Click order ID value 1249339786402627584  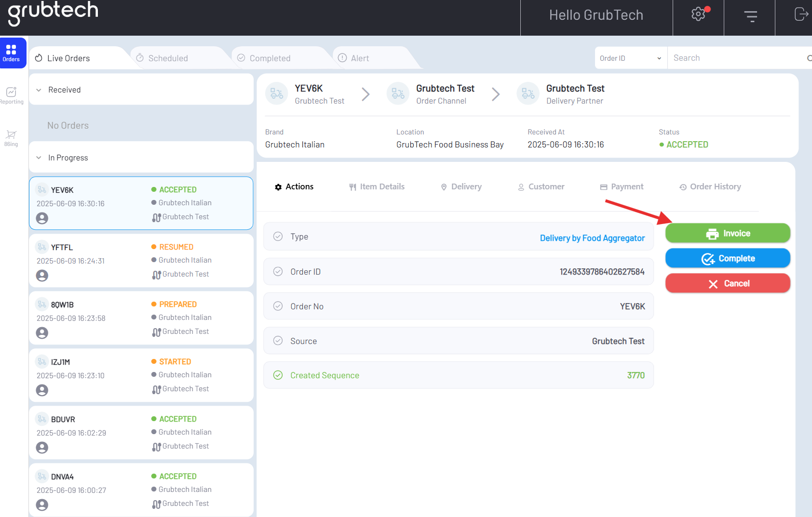(x=602, y=272)
